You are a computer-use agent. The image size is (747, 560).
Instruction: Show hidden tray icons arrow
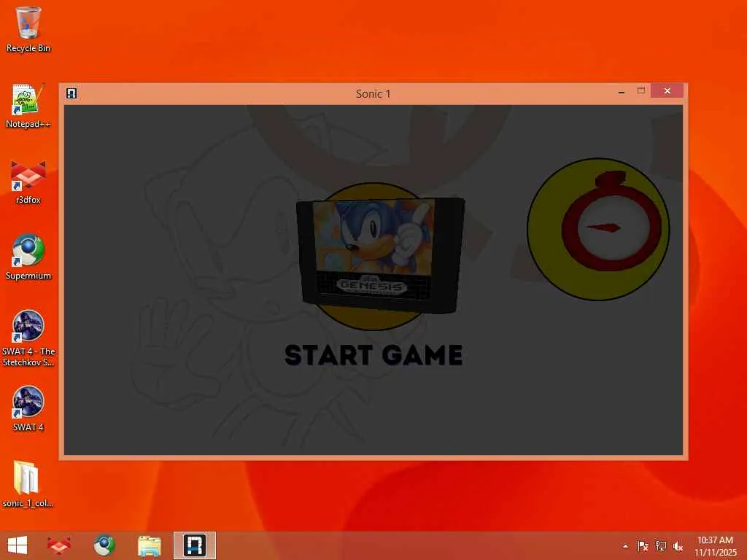click(x=625, y=546)
